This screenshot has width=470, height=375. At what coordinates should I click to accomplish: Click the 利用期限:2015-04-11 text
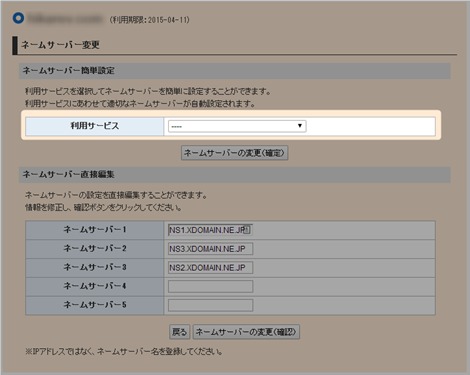pos(150,20)
